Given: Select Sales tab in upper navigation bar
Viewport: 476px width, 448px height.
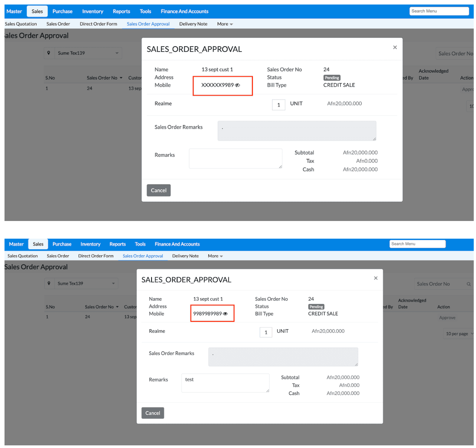Looking at the screenshot, I should click(37, 11).
